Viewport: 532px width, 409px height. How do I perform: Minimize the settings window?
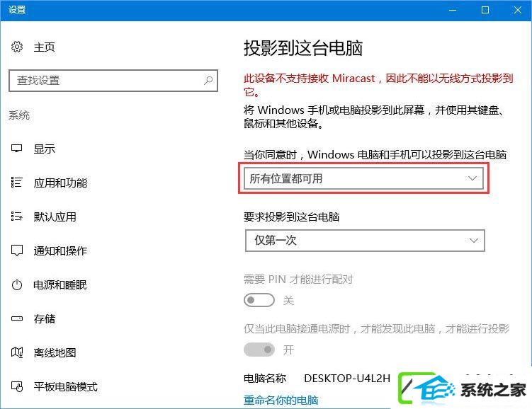(453, 10)
